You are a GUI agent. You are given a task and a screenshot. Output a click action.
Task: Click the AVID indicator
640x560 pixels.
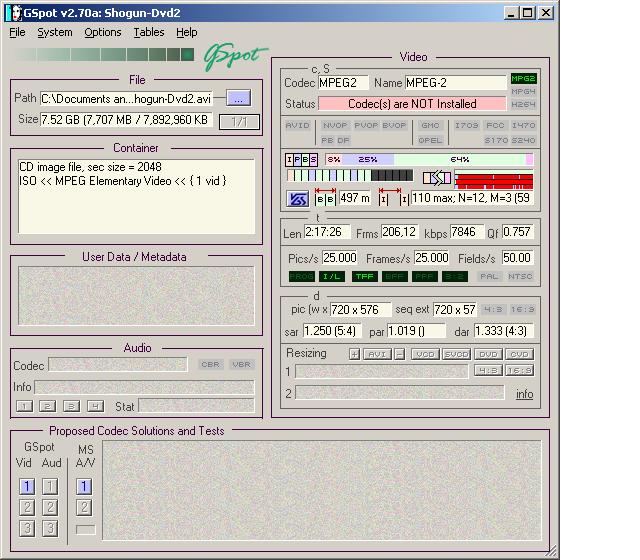(x=298, y=125)
